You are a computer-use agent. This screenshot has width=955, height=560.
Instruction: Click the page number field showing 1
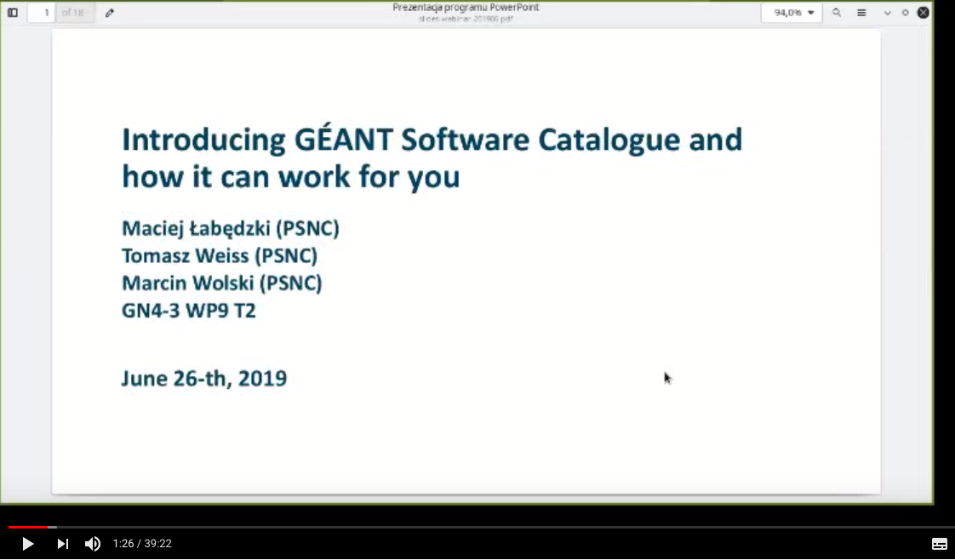click(42, 13)
